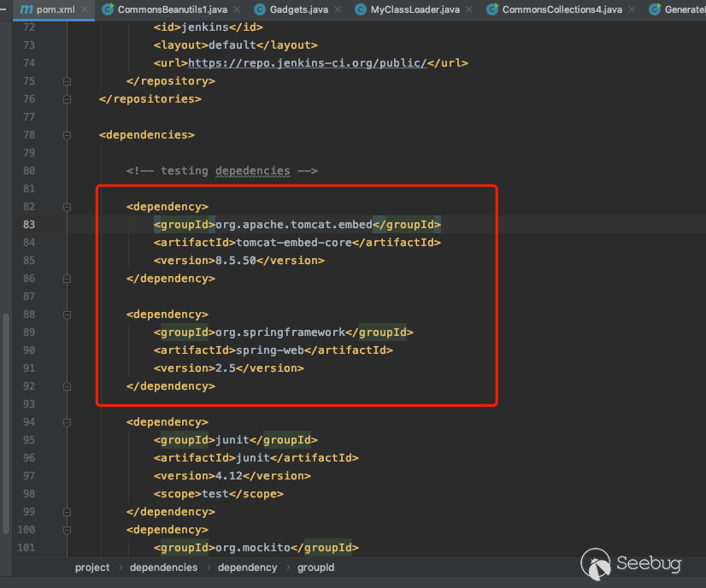The width and height of the screenshot is (706, 588).
Task: Fold the tomcat dependency at line 82
Action: pyautogui.click(x=67, y=207)
